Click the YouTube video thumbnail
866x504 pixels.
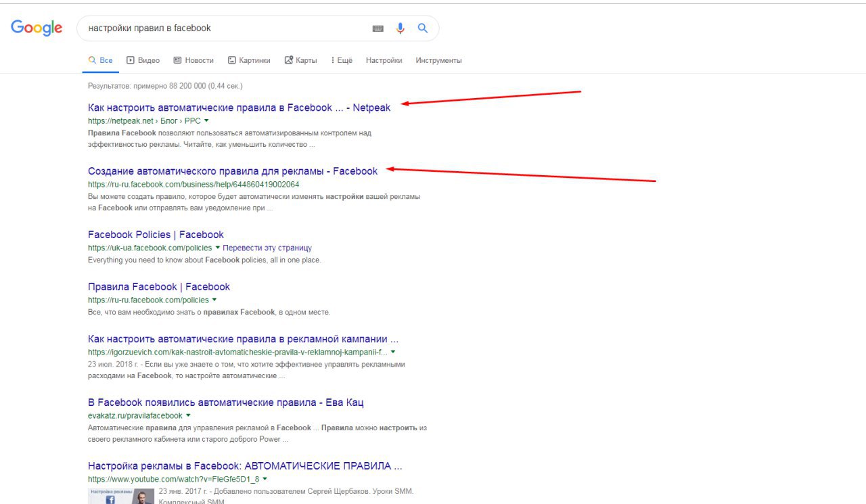tap(120, 495)
